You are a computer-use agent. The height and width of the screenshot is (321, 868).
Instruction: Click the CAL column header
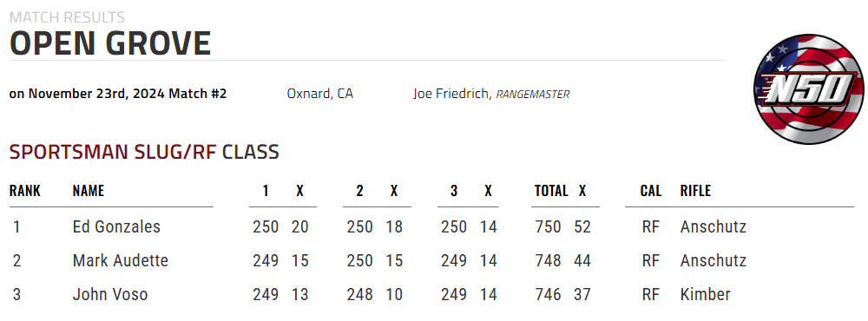650,191
